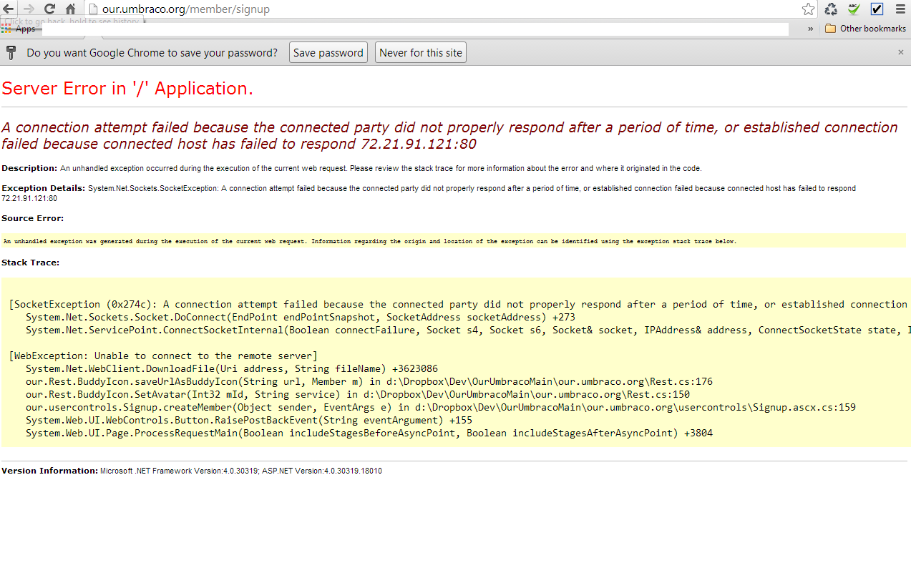
Task: Click the recycle arrows extension icon
Action: 831,9
